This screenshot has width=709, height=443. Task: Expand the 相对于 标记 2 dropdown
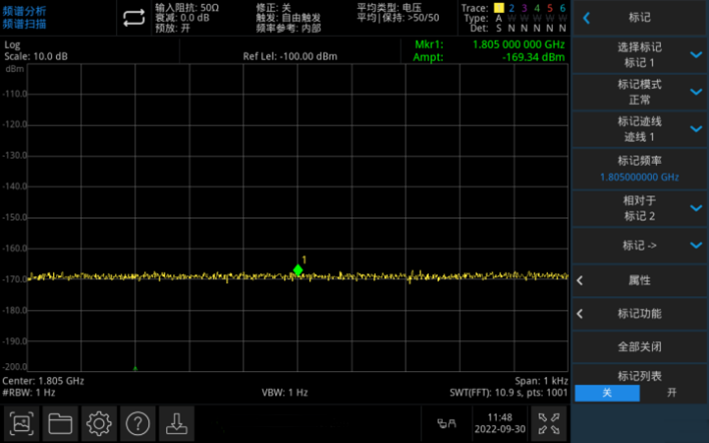point(639,208)
